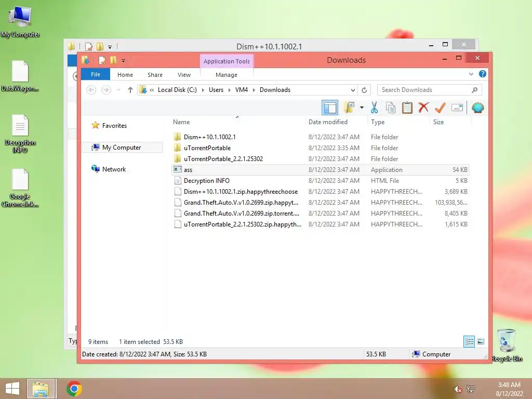Click the Copy icon in toolbar
532x399 pixels.
[x=391, y=108]
